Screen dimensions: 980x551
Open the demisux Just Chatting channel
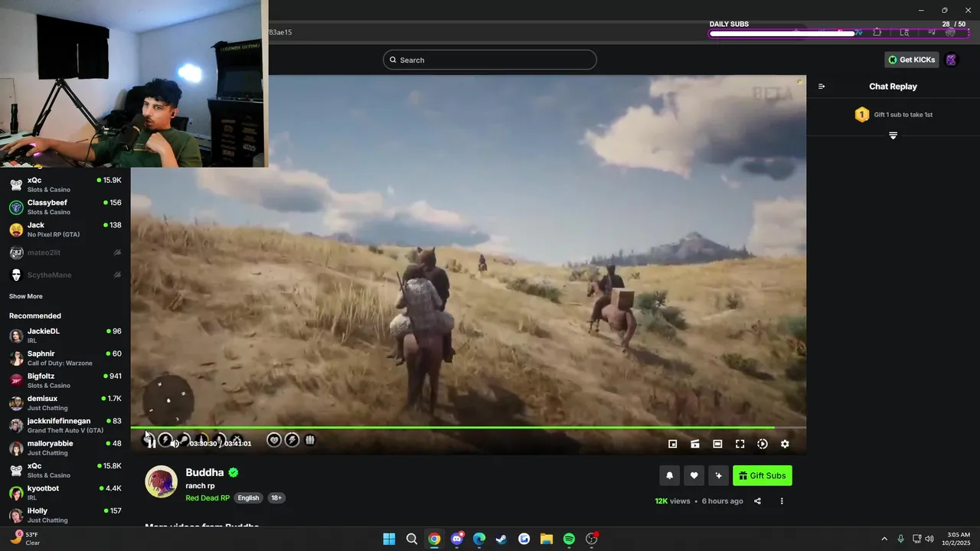pos(65,403)
